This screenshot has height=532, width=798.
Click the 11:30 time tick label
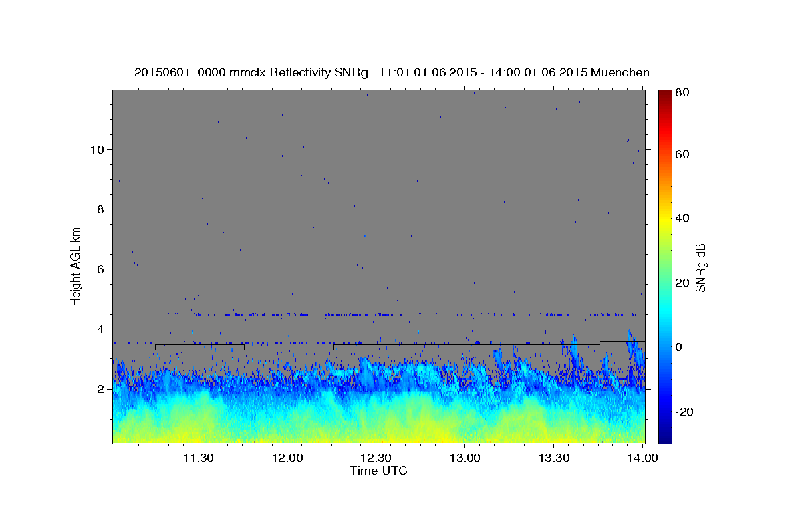pyautogui.click(x=198, y=458)
